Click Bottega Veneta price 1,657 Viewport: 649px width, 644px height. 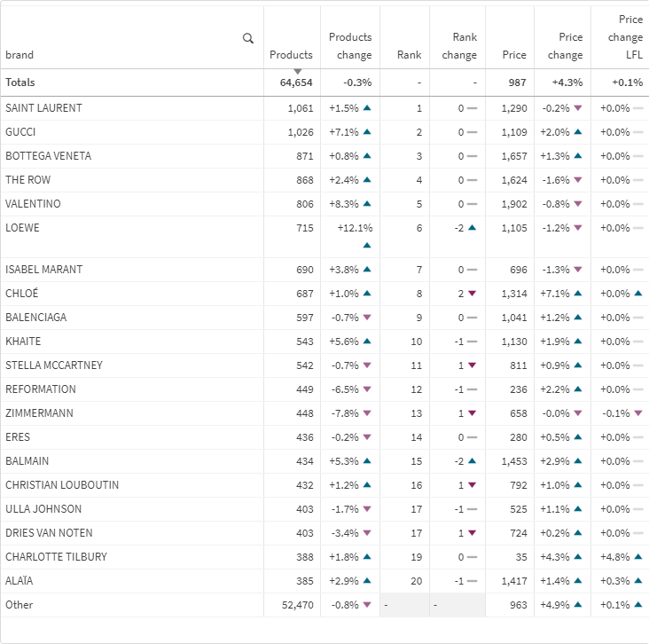(x=514, y=156)
